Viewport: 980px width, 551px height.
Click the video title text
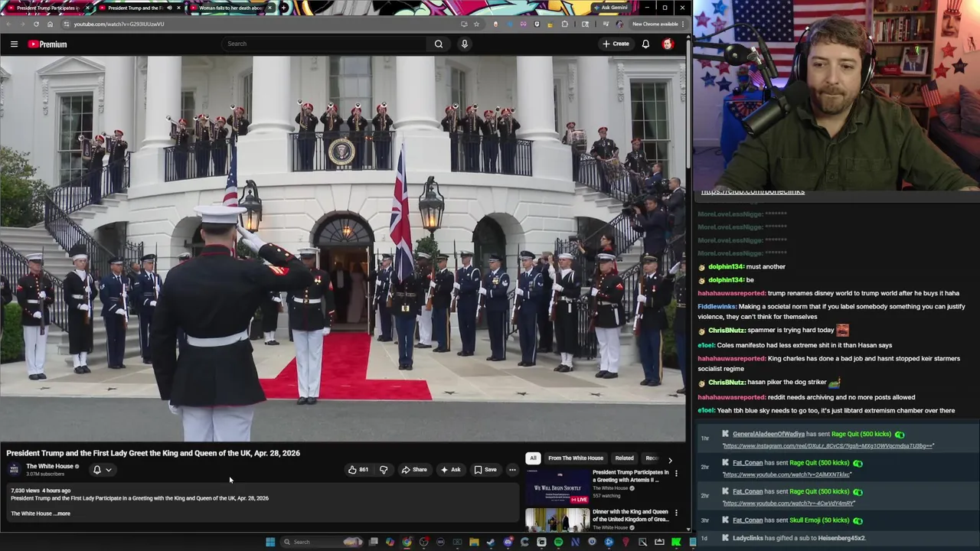[x=153, y=453]
